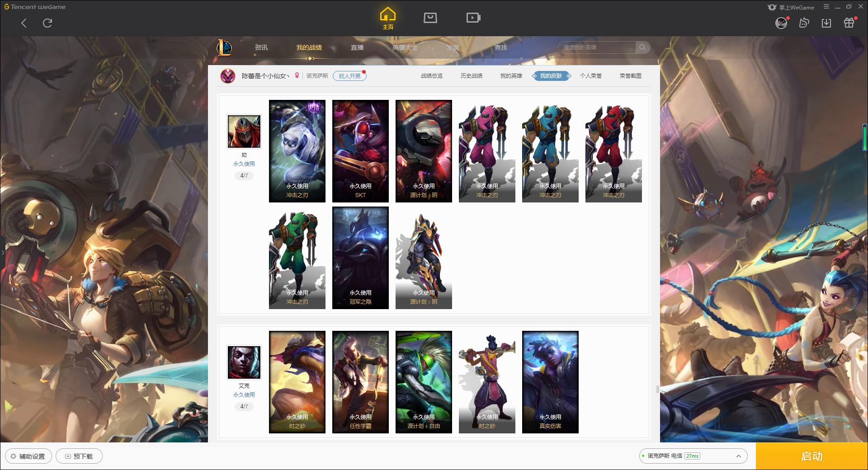
Task: Open 辅助设置 assist settings button
Action: 28,456
